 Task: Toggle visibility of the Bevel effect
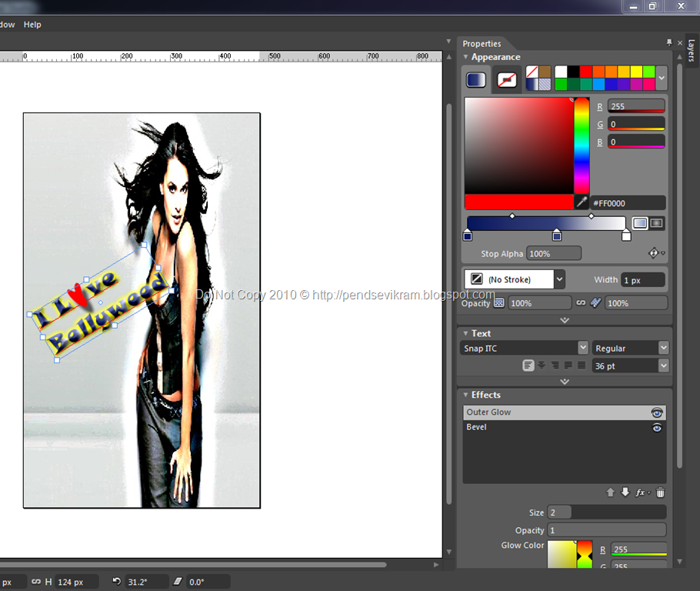[657, 428]
